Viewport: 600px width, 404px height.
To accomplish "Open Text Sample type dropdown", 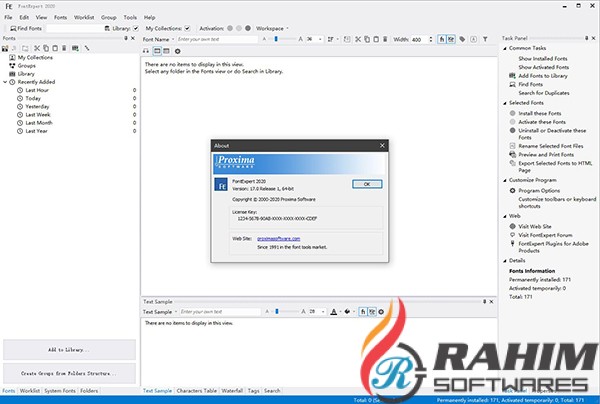I will tap(176, 312).
